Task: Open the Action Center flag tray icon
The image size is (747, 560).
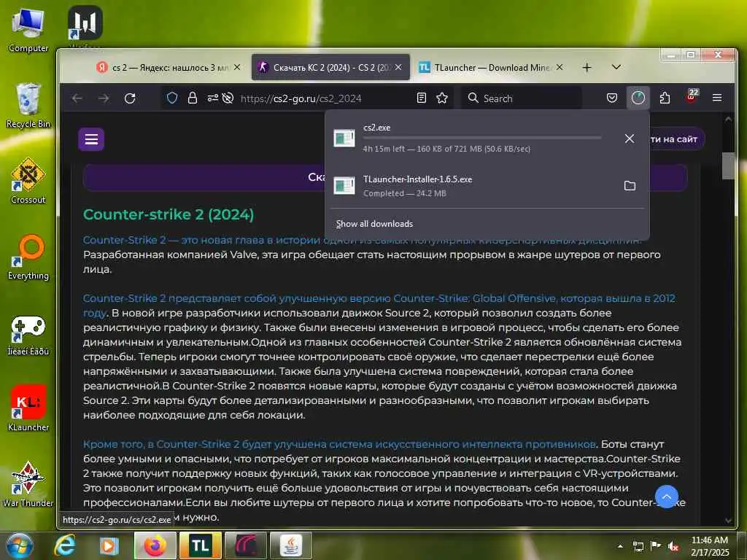Action: coord(656,546)
